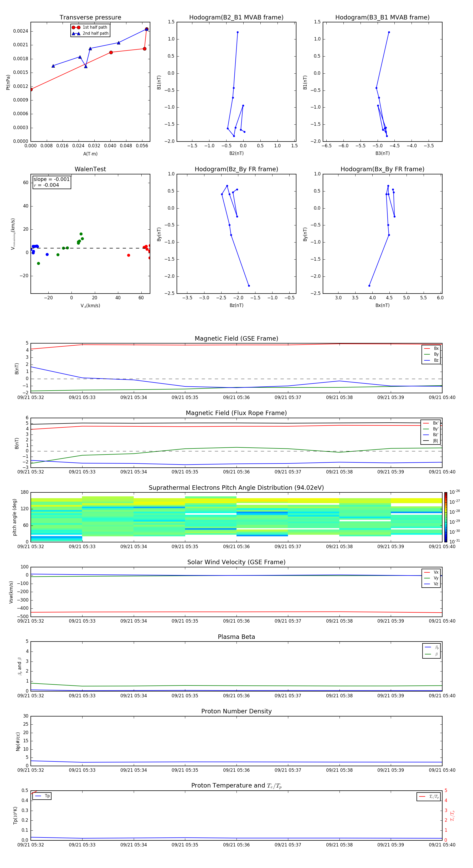This screenshot has height=868, width=473.
Task: Select the Bz' entry in Flux Rope legend
Action: pyautogui.click(x=431, y=435)
